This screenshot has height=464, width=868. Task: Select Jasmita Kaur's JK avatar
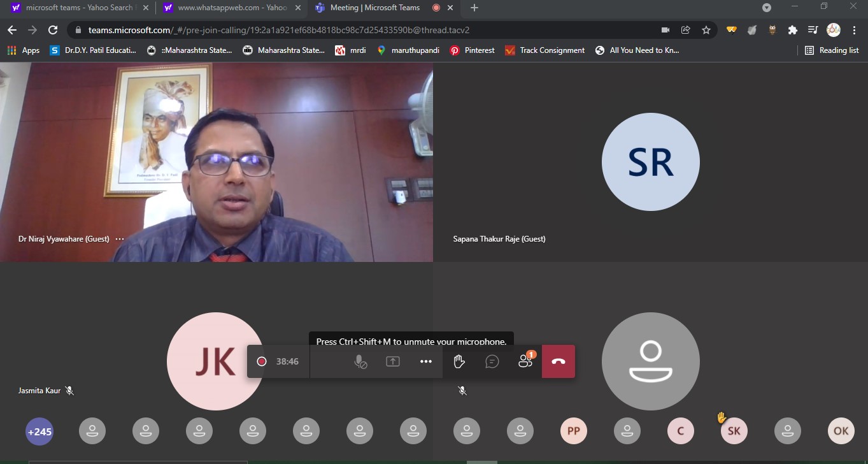[215, 361]
